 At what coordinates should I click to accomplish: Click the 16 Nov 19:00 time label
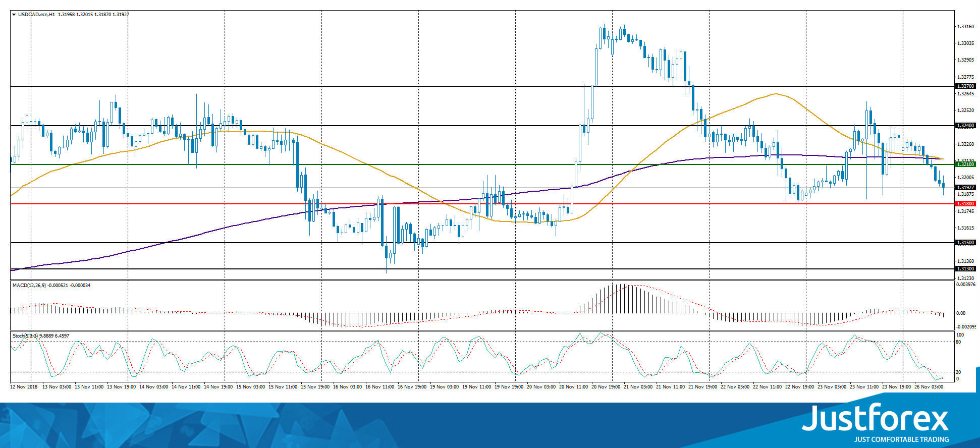412,387
